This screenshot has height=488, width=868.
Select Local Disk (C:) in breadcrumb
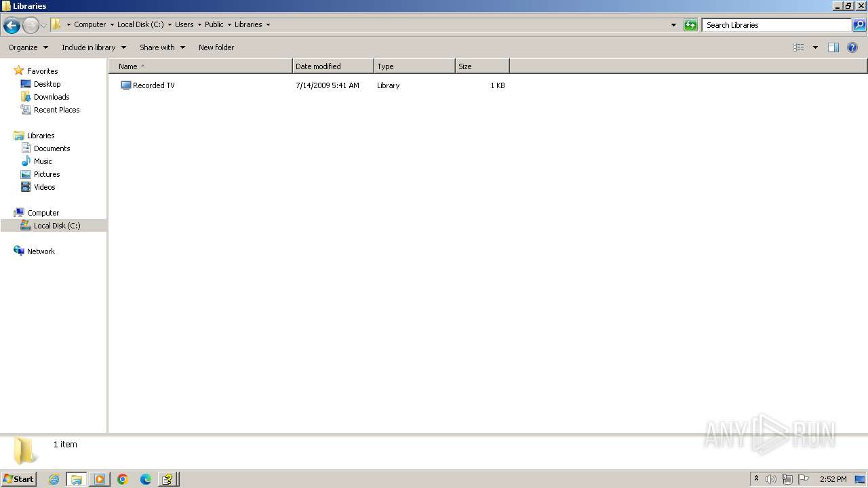pos(140,24)
